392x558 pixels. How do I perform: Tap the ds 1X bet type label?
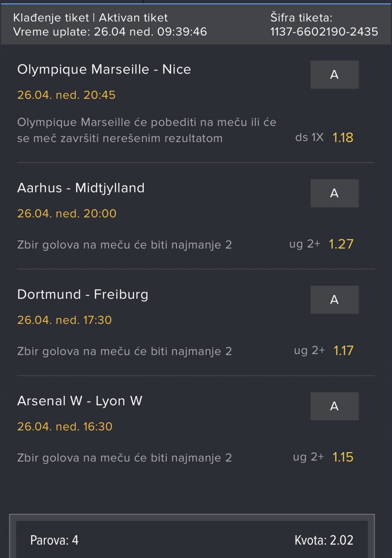(309, 138)
